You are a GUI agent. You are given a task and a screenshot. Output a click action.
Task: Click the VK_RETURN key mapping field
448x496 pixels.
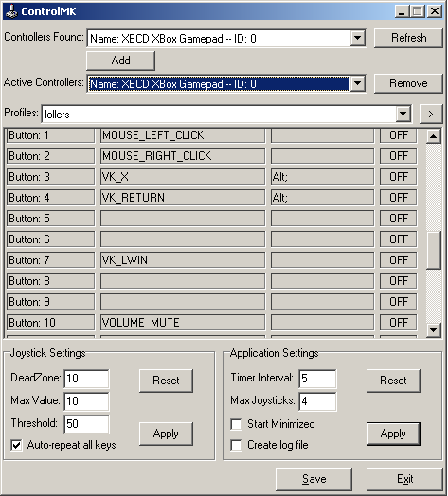[x=183, y=198]
